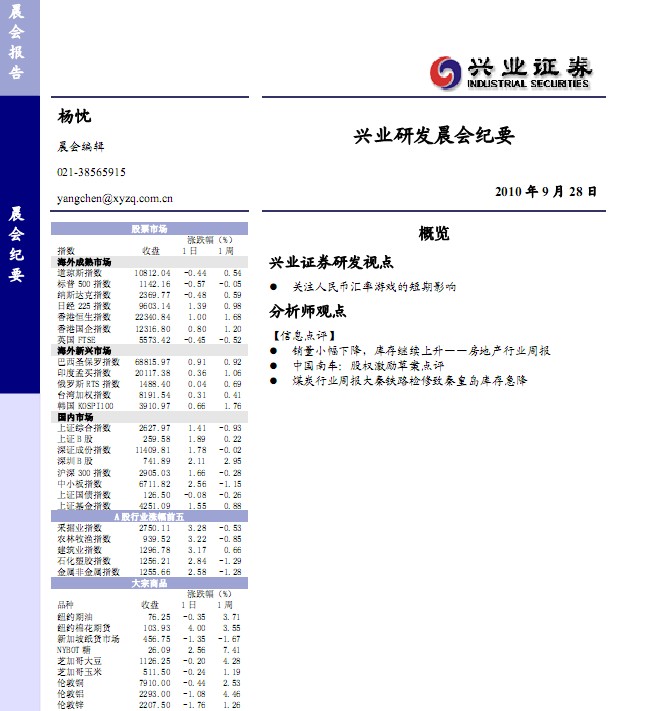The image size is (646, 711).
Task: Click the 新加坡纸货市场 row label
Action: (x=88, y=639)
